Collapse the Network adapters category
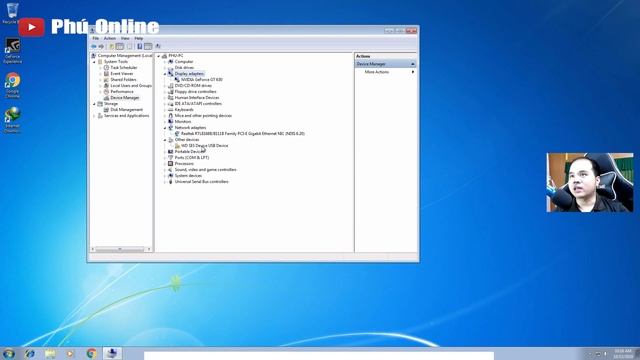 coord(165,128)
